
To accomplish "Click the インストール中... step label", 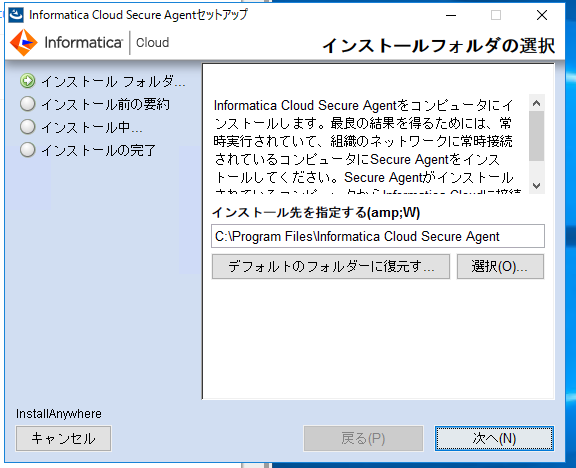I will point(92,127).
